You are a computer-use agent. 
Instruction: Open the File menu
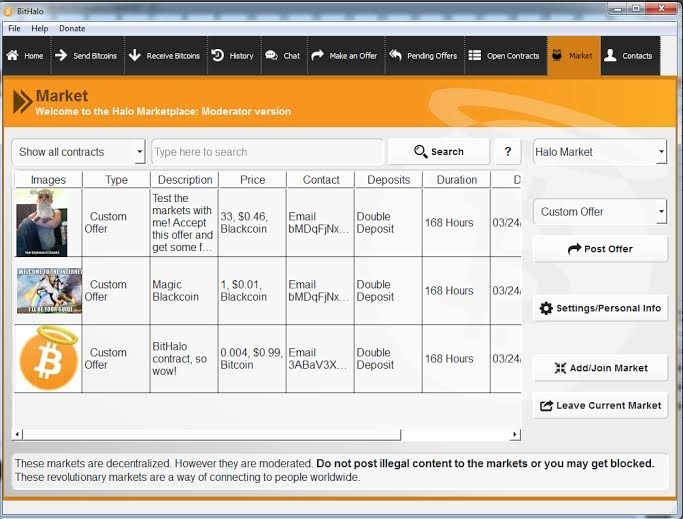click(x=14, y=28)
